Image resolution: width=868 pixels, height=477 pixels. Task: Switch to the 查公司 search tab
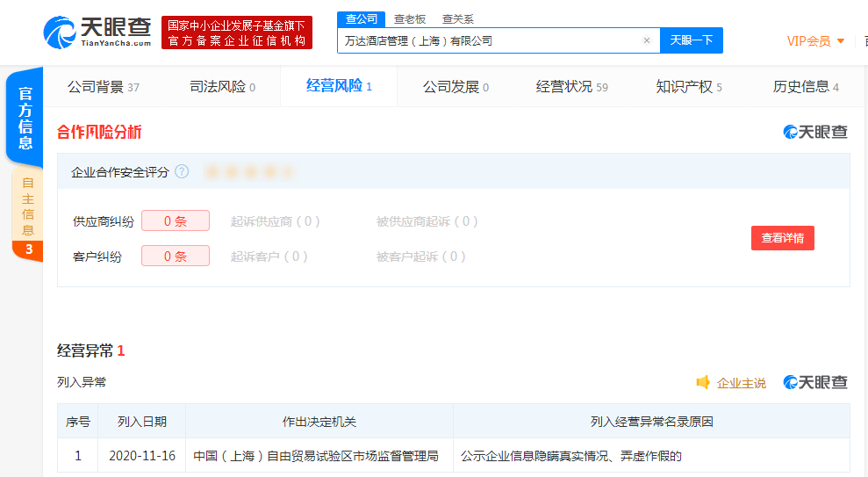(361, 18)
